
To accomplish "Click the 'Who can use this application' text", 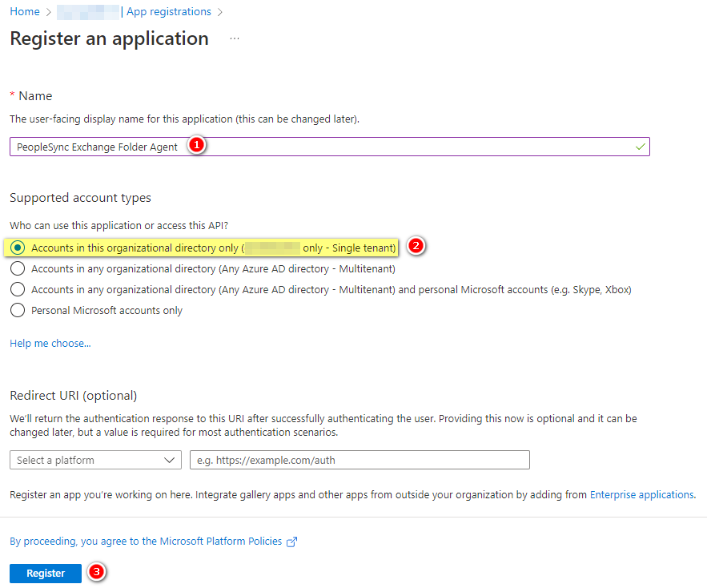I will tap(119, 225).
